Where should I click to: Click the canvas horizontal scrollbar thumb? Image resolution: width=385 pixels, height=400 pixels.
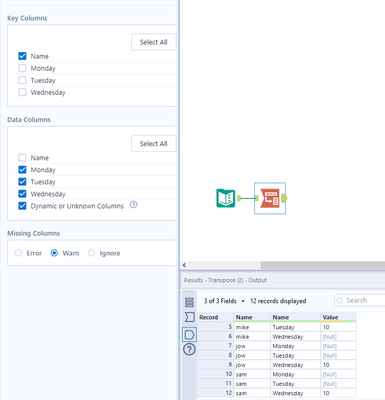(x=323, y=265)
